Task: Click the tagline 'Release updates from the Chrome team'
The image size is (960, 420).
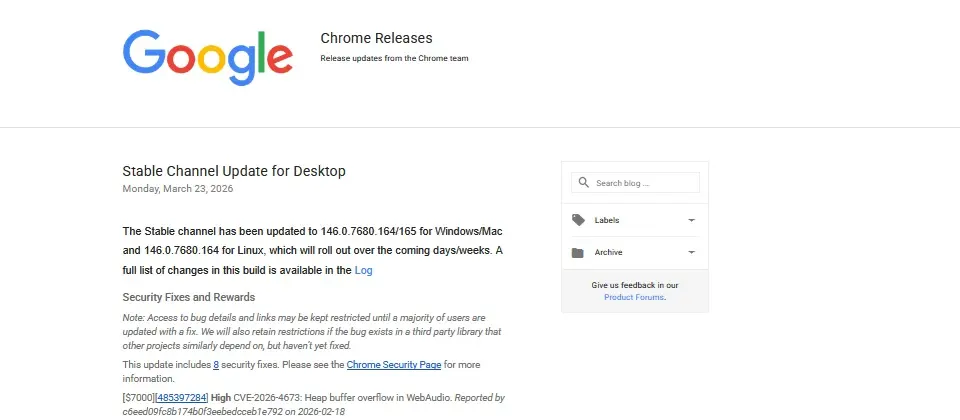Action: (x=394, y=58)
